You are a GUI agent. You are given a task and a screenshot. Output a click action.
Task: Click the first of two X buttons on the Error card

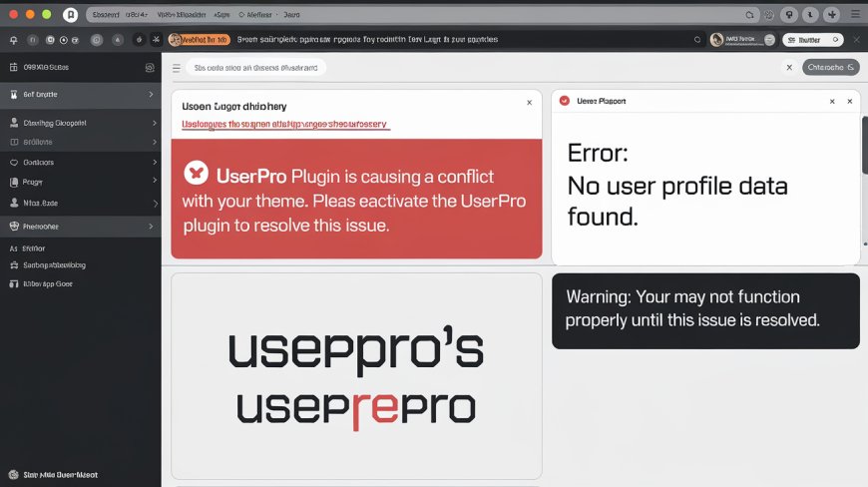(832, 101)
